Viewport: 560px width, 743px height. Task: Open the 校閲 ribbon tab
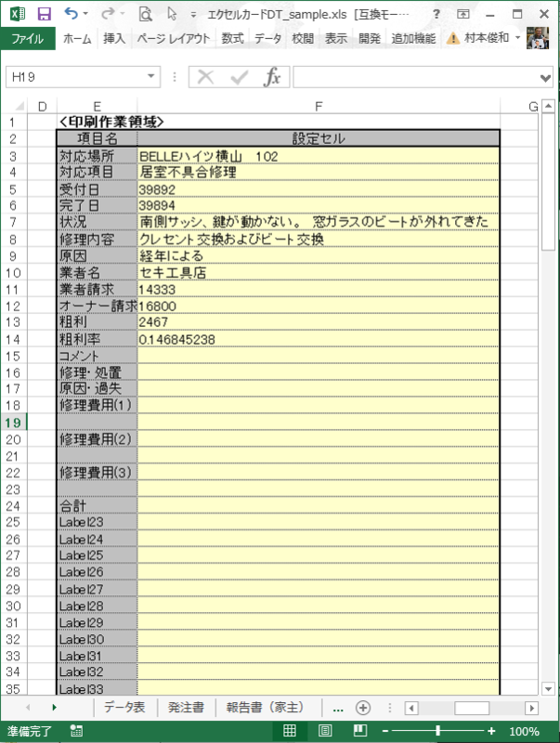tap(303, 38)
